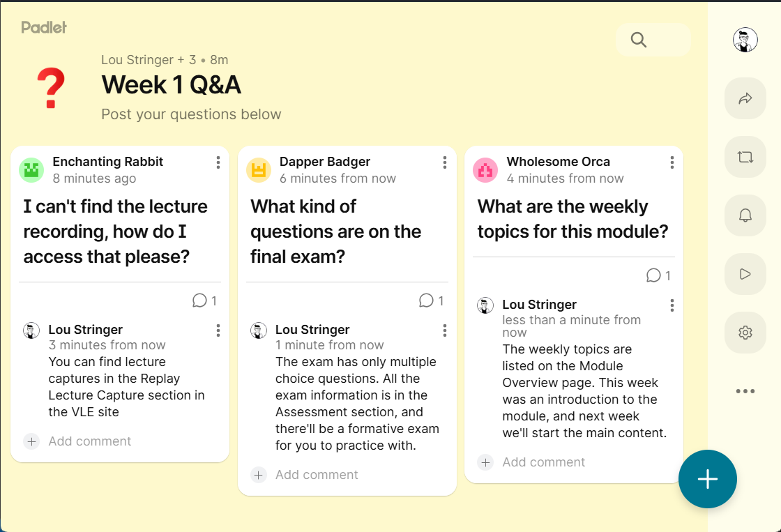Open Enchanting Rabbit post options menu
Viewport: 781px width, 532px height.
(218, 162)
